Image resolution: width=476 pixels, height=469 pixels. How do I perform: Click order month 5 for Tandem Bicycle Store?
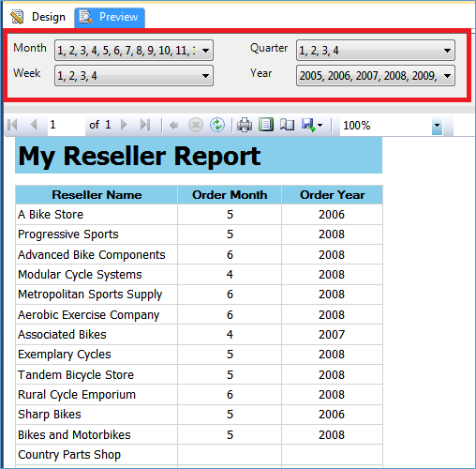(x=230, y=374)
